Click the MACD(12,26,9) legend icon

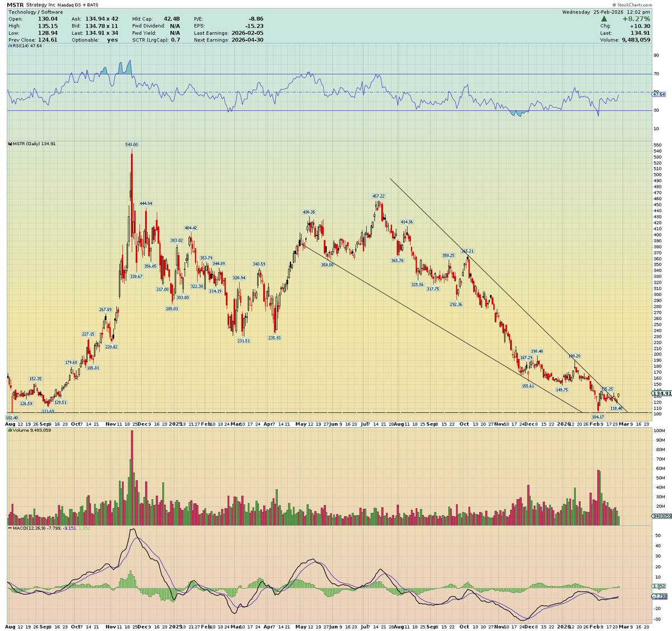coord(10,528)
